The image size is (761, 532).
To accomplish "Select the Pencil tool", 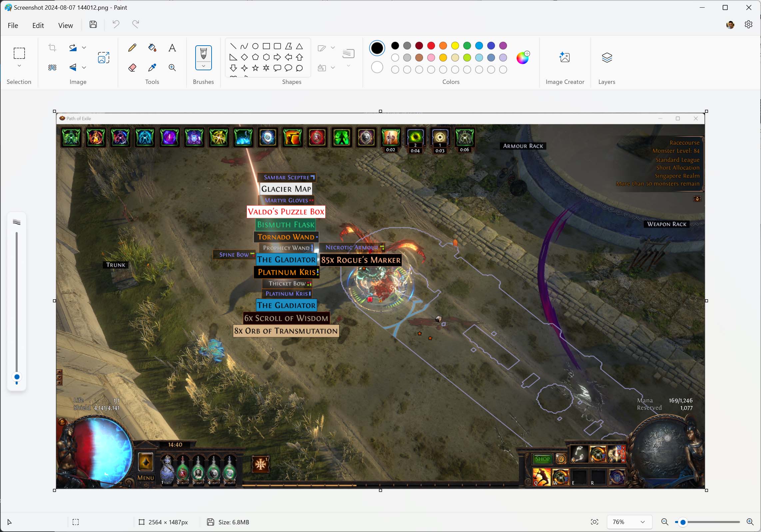I will coord(132,48).
